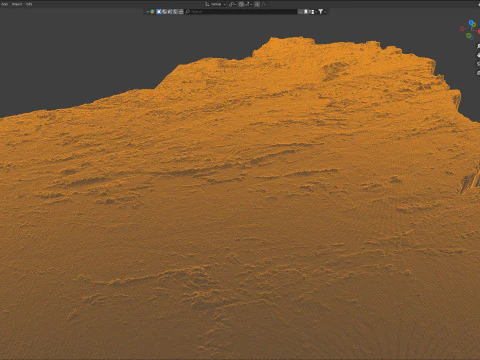Toggle snapping magnet in header
Image resolution: width=480 pixels, height=360 pixels.
pyautogui.click(x=241, y=4)
